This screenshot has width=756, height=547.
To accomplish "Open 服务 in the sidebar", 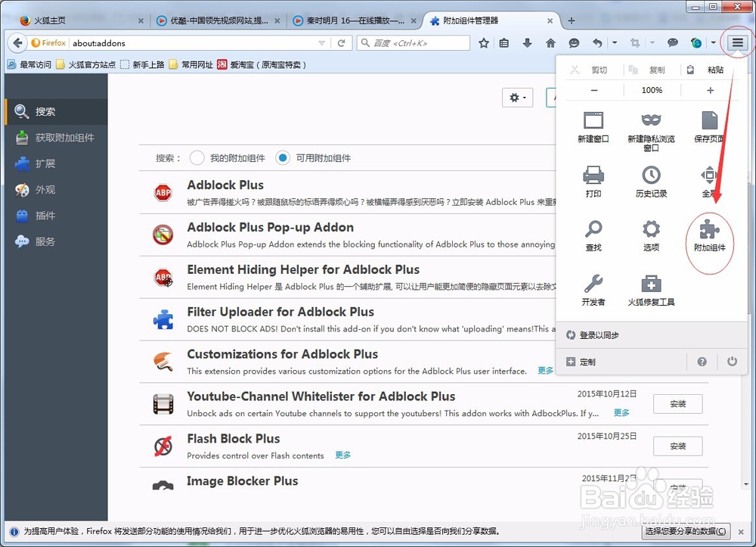I will click(57, 241).
